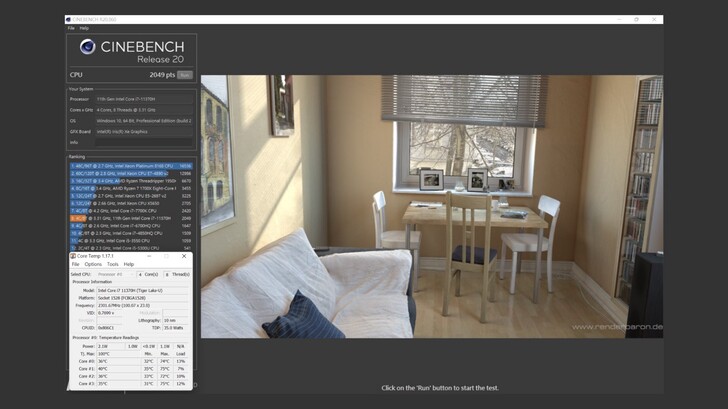Image resolution: width=728 pixels, height=409 pixels.
Task: Click Core #1 load 7% value
Action: 181,369
